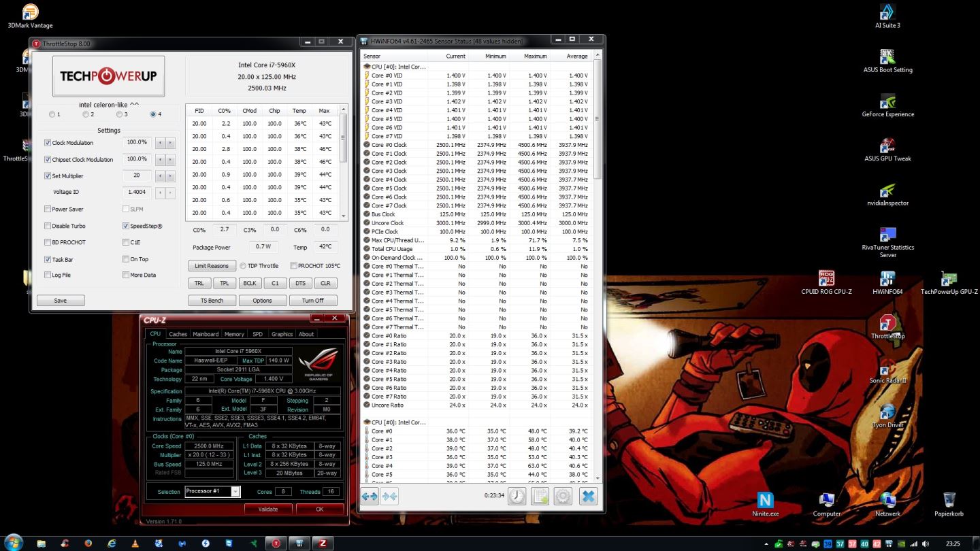Open Ninite.exe desktop icon

[x=765, y=504]
